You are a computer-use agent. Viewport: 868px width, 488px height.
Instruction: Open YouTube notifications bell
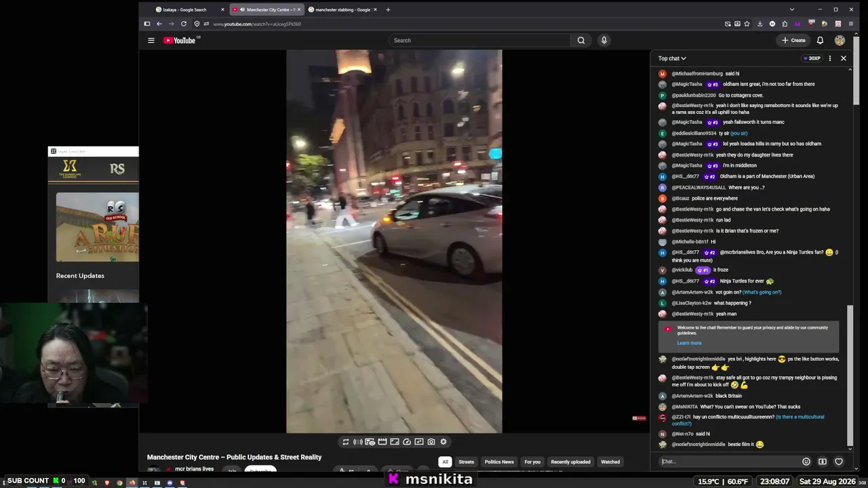[820, 41]
